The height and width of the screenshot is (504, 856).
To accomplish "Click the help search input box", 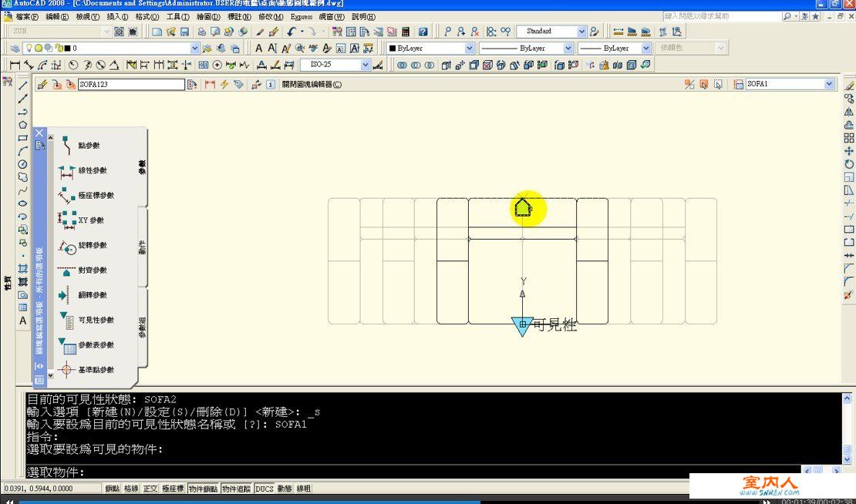I will pos(722,16).
